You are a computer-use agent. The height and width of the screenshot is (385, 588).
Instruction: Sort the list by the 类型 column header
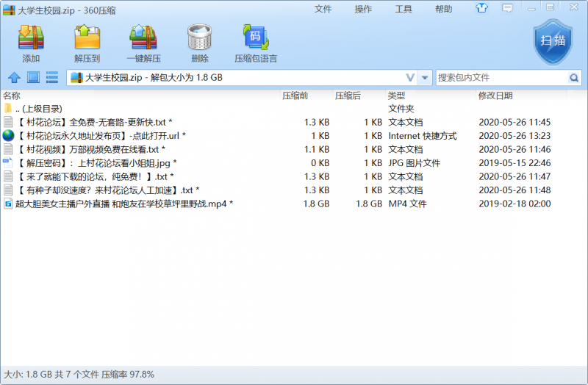coord(397,96)
